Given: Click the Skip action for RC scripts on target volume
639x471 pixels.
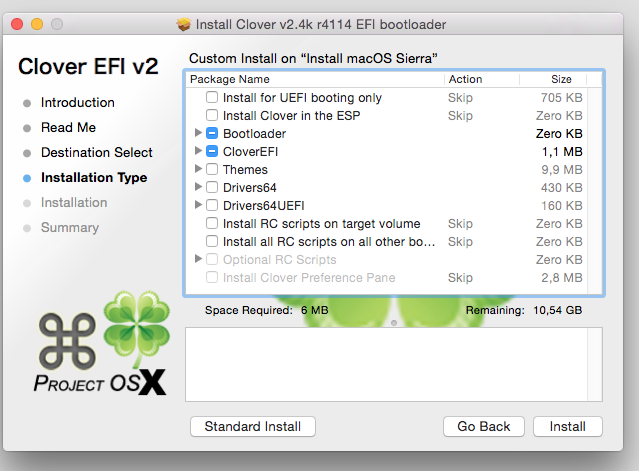Looking at the screenshot, I should 461,224.
